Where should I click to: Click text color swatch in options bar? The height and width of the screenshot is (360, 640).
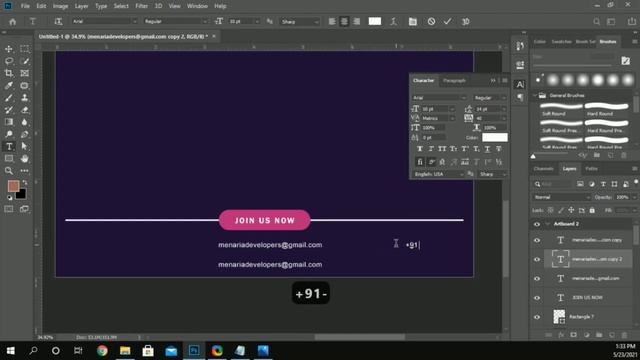click(375, 21)
